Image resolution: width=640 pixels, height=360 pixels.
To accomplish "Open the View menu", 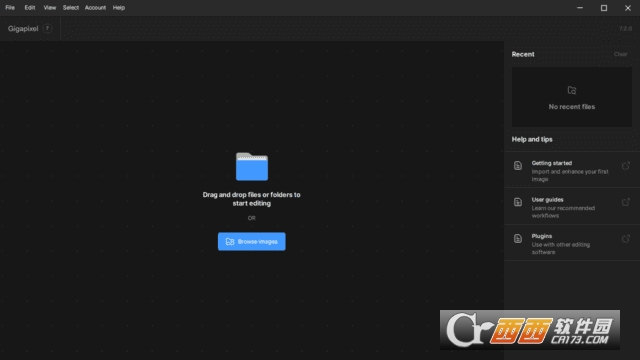I will 50,8.
